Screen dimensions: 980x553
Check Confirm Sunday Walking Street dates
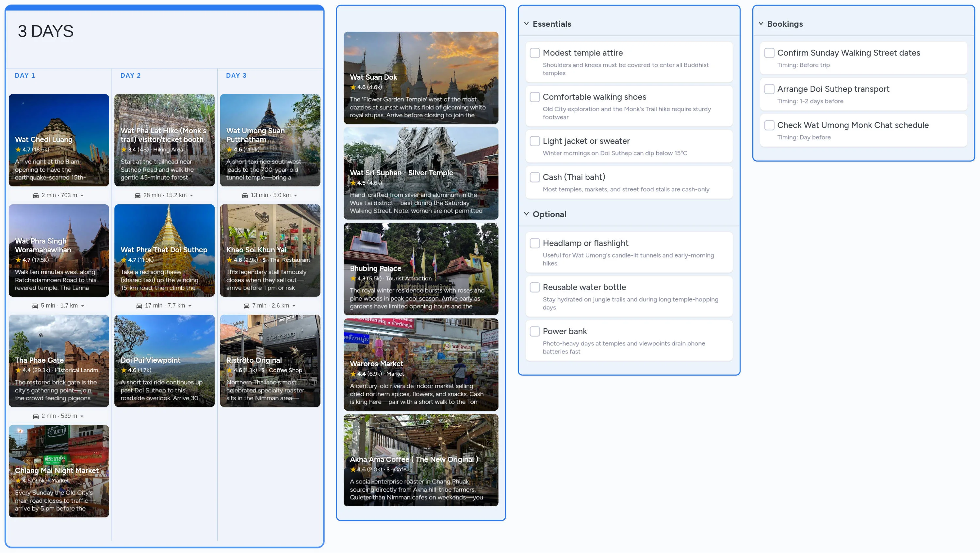(769, 53)
